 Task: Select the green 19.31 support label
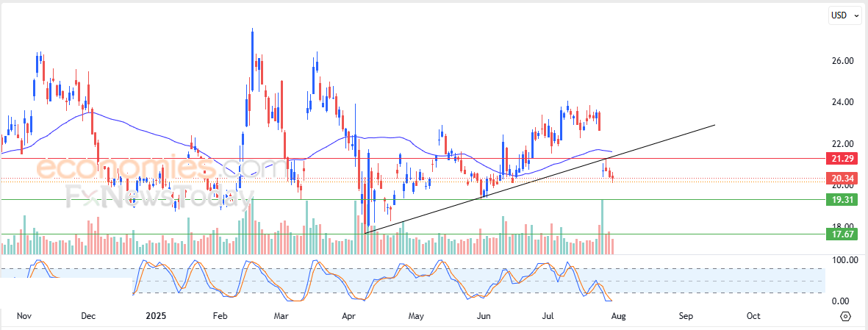(841, 200)
